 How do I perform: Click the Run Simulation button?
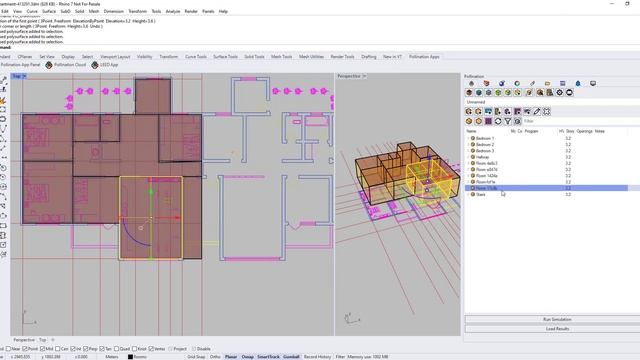557,319
